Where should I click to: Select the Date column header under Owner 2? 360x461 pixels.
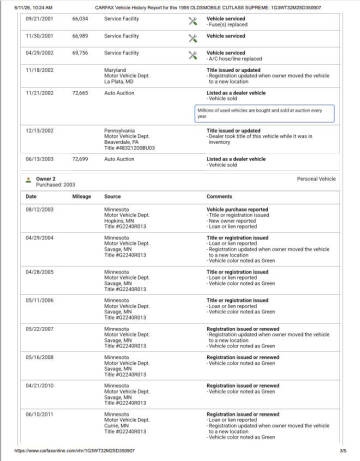coord(31,196)
